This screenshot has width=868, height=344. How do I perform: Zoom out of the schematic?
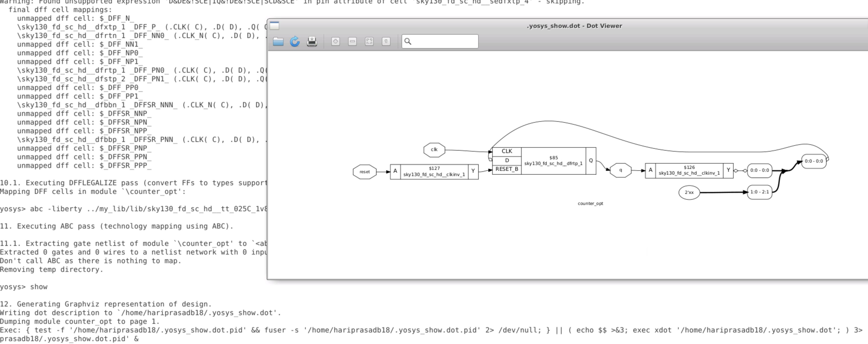click(x=353, y=41)
